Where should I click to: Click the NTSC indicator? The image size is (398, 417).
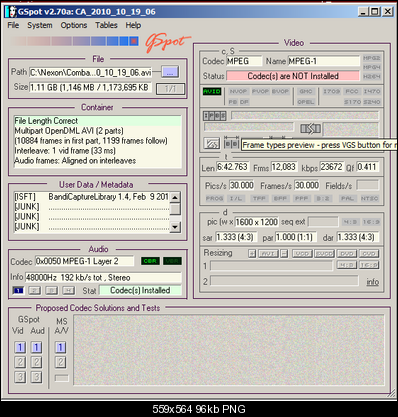click(370, 198)
